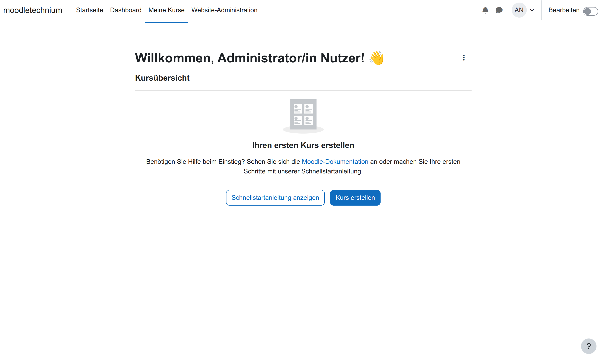Image resolution: width=607 pixels, height=364 pixels.
Task: Follow the Moodle-Dokumentation link
Action: pyautogui.click(x=335, y=162)
